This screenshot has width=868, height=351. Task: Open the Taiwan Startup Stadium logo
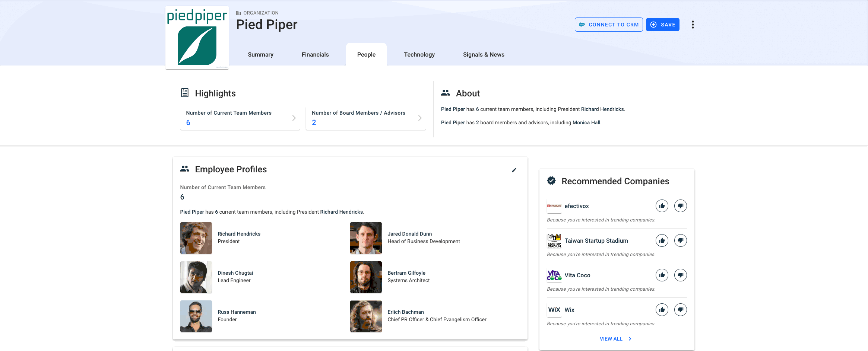(554, 240)
